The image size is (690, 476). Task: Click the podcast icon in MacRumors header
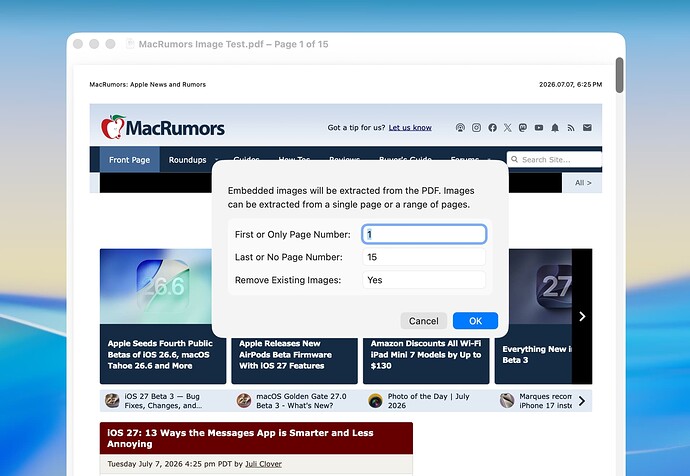point(460,128)
